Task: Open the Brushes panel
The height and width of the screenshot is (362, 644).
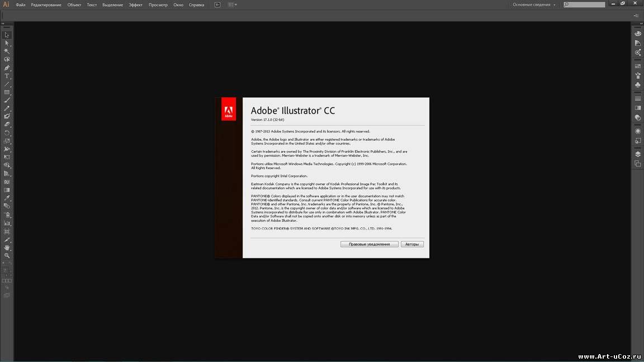Action: 637,75
